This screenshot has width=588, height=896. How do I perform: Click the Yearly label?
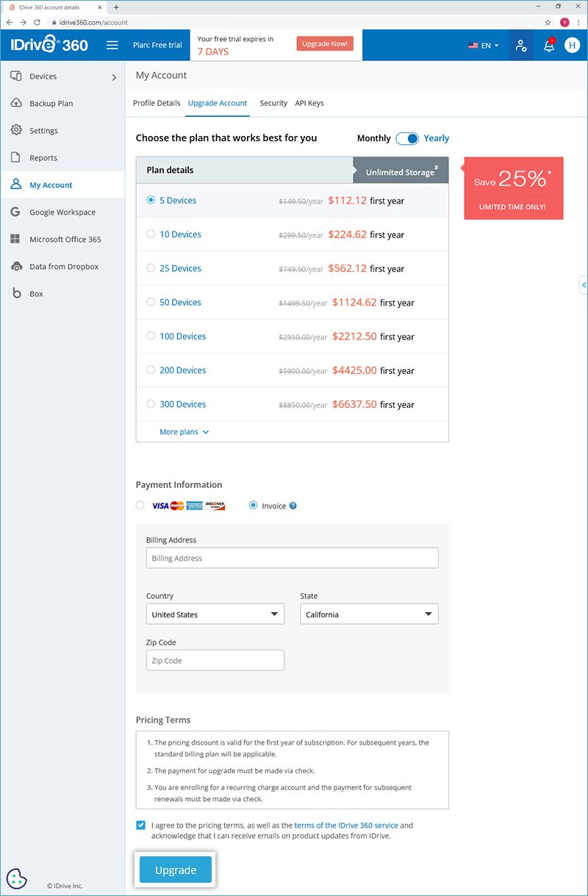[x=437, y=138]
